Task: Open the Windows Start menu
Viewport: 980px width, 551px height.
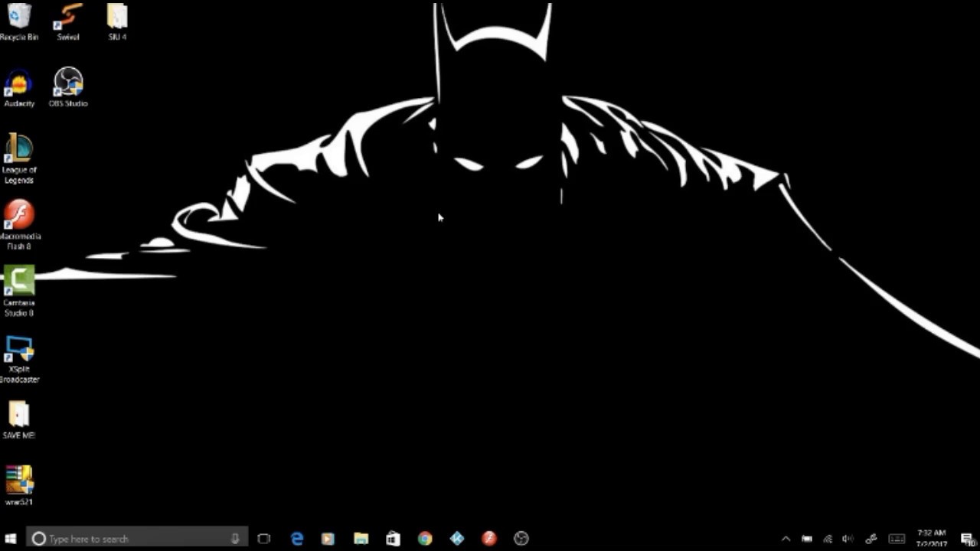Action: tap(11, 539)
